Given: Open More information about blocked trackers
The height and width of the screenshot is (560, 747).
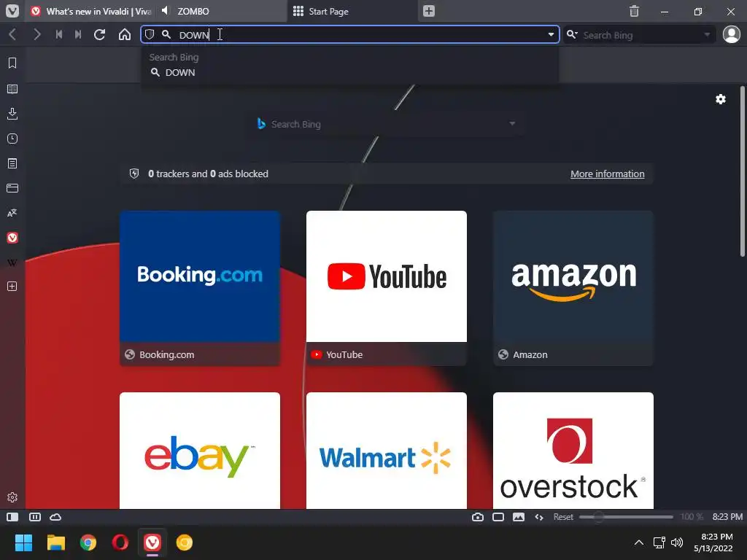Looking at the screenshot, I should point(607,174).
